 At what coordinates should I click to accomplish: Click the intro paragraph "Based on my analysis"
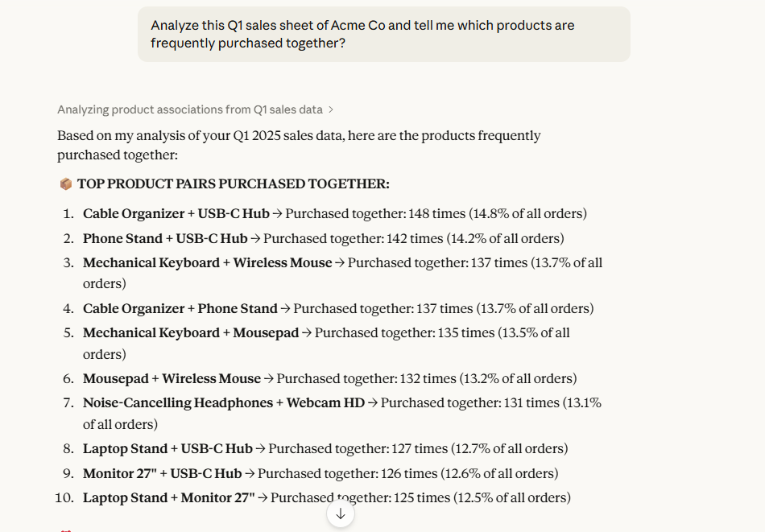(x=299, y=145)
